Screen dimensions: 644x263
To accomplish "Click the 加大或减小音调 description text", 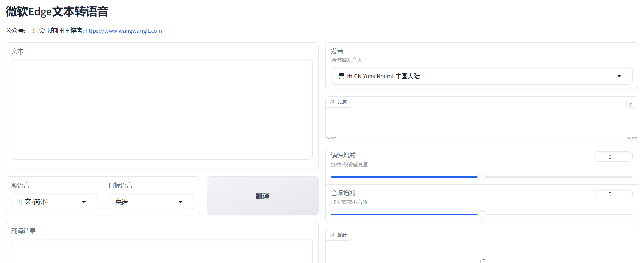I will 349,202.
